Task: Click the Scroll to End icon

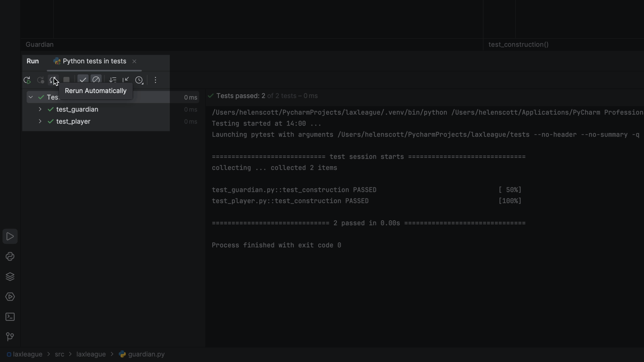Action: point(126,80)
